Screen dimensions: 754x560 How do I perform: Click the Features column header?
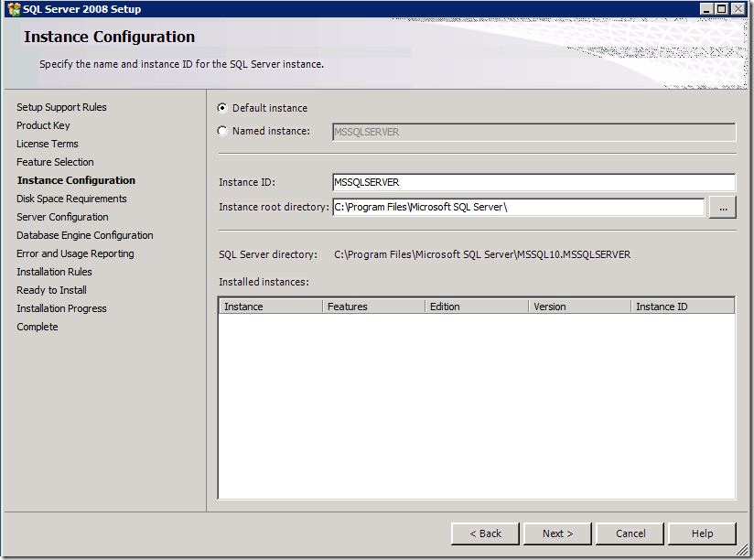click(373, 307)
